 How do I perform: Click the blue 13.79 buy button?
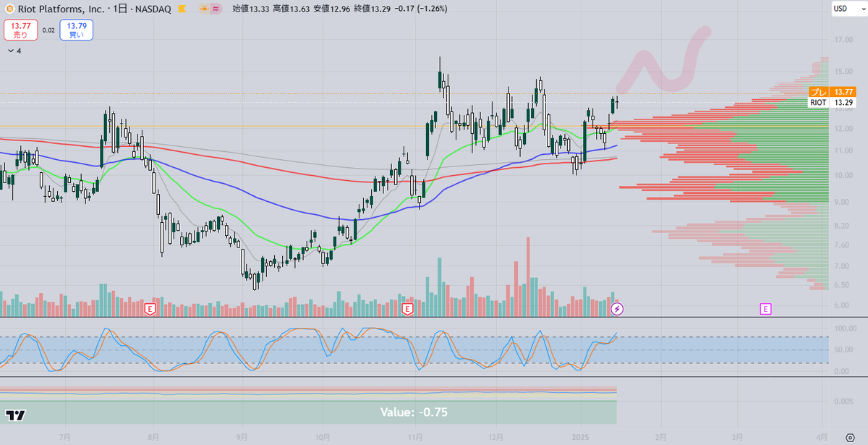pos(76,30)
